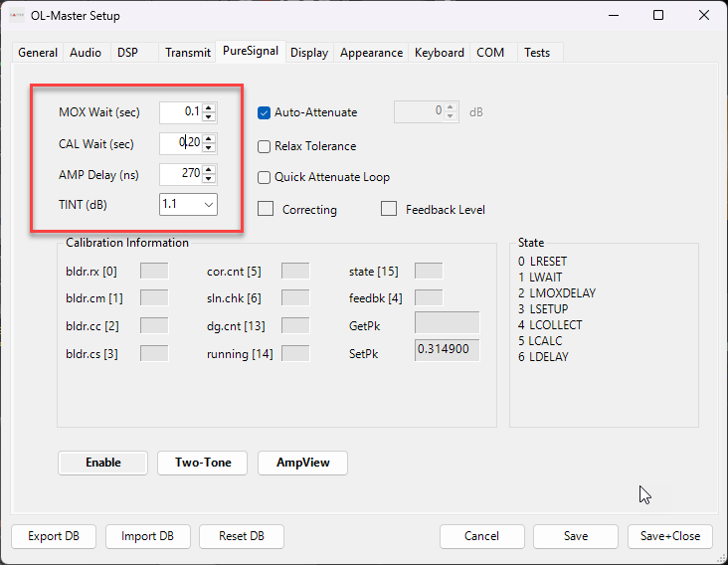Image resolution: width=728 pixels, height=565 pixels.
Task: Increase AMP Delay value with up arrow
Action: click(x=209, y=170)
